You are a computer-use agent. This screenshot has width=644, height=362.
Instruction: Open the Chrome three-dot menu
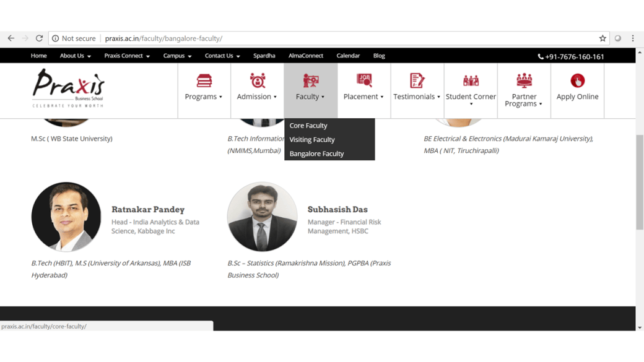(x=633, y=38)
